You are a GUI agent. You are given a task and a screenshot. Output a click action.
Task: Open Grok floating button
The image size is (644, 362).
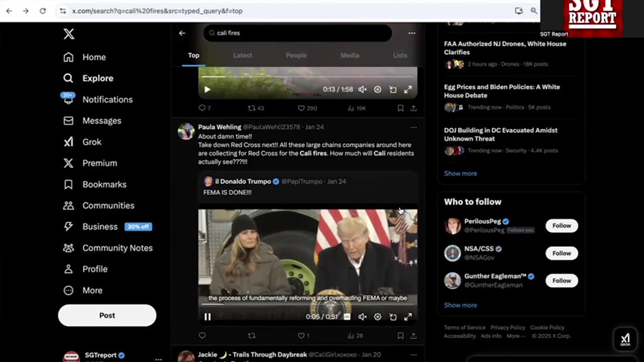coord(625,339)
